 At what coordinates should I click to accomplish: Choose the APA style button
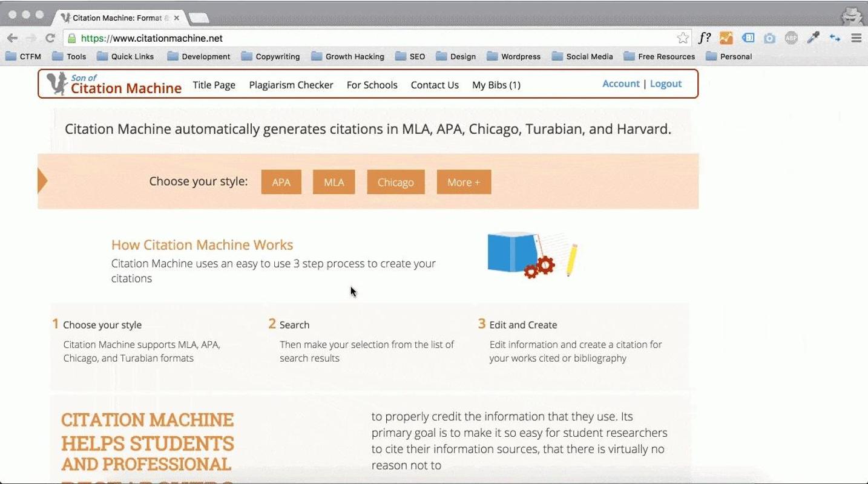click(281, 181)
